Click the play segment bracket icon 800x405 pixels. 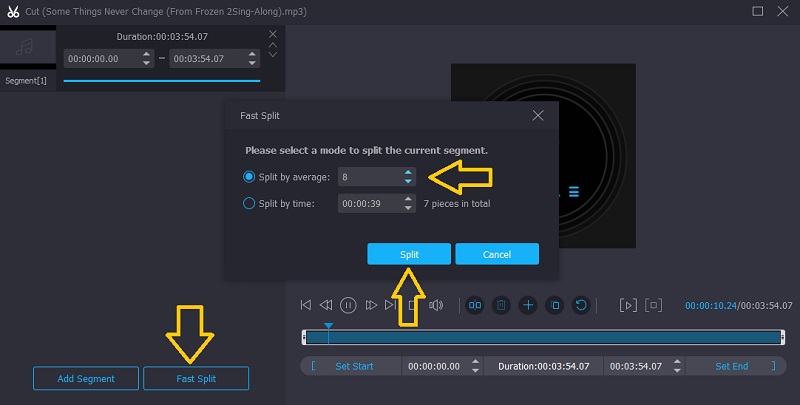[x=627, y=305]
